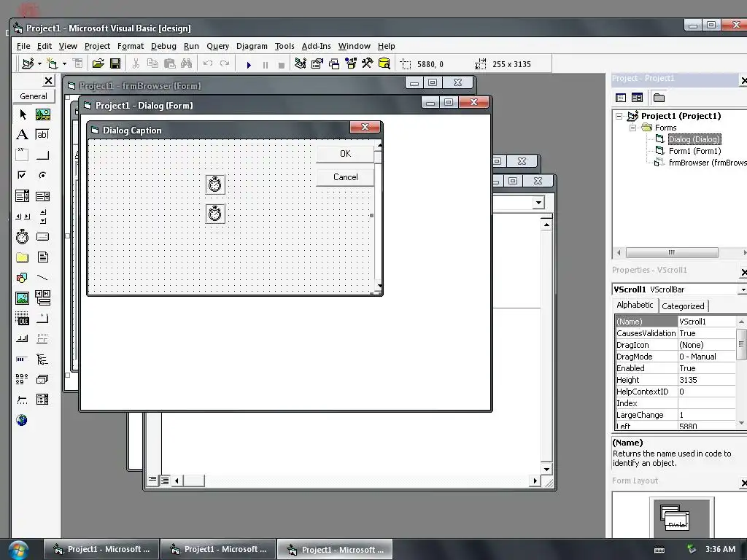Select the Image control tool
The height and width of the screenshot is (560, 747).
[23, 298]
